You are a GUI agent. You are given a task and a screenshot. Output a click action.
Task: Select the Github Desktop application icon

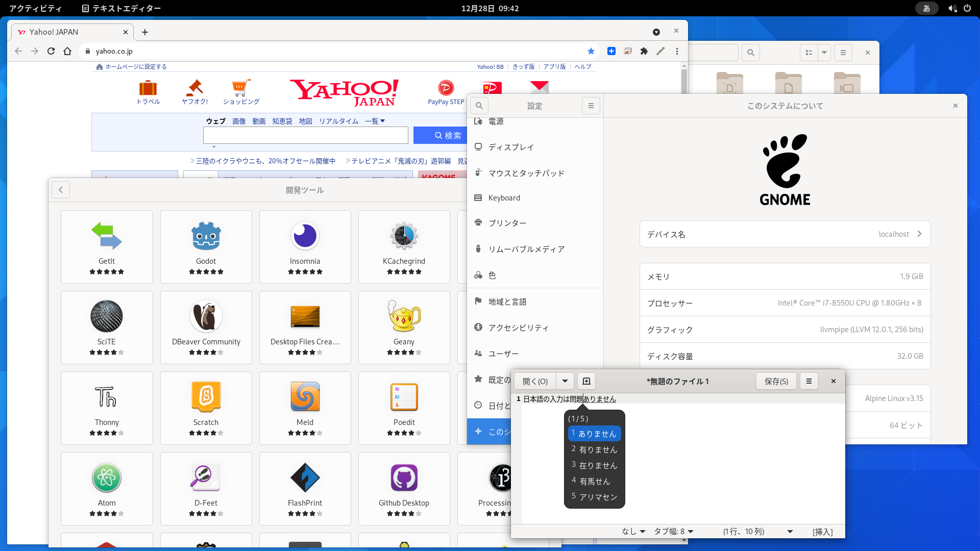[x=404, y=478]
